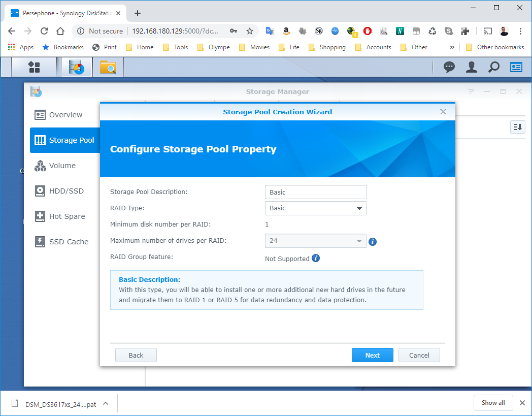
Task: Click the DSM search magnifier icon
Action: tap(493, 67)
